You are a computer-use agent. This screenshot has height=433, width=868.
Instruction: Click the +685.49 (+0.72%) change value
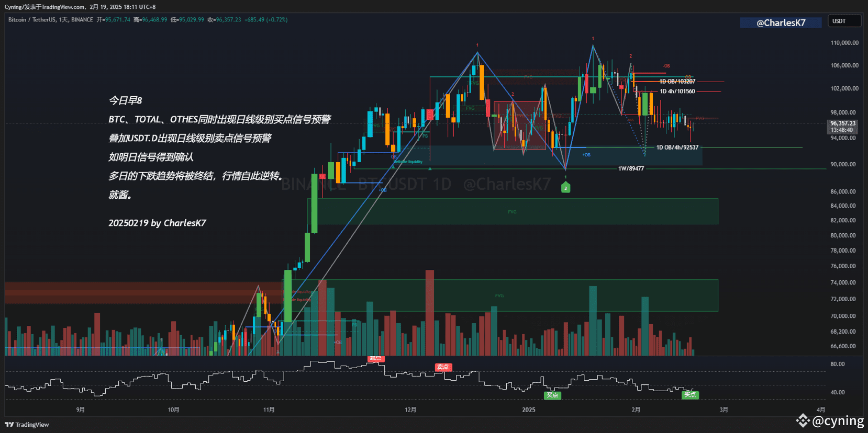point(266,20)
